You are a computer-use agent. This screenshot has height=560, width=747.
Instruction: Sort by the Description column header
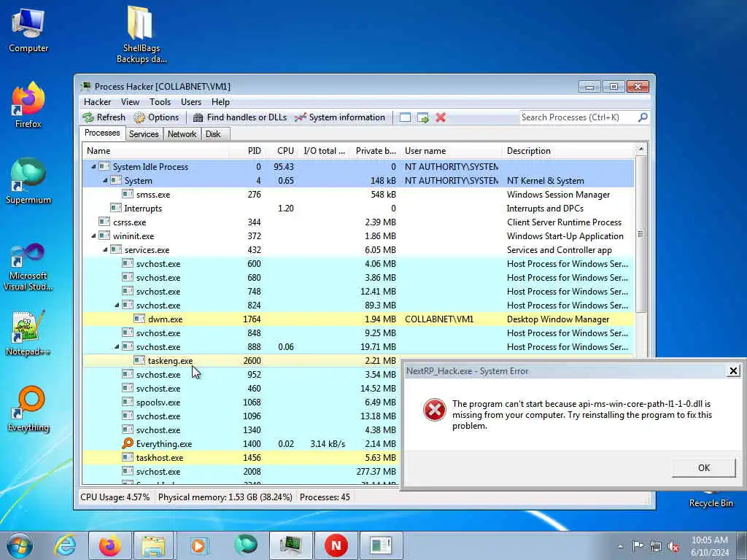tap(568, 151)
